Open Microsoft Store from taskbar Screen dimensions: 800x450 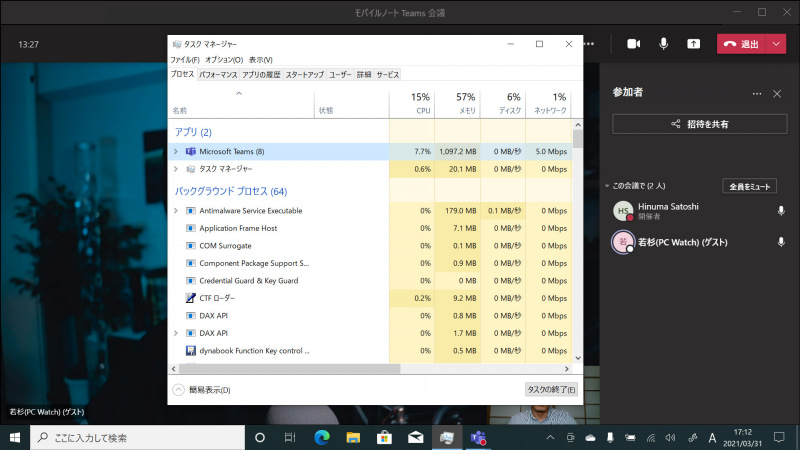pos(384,437)
